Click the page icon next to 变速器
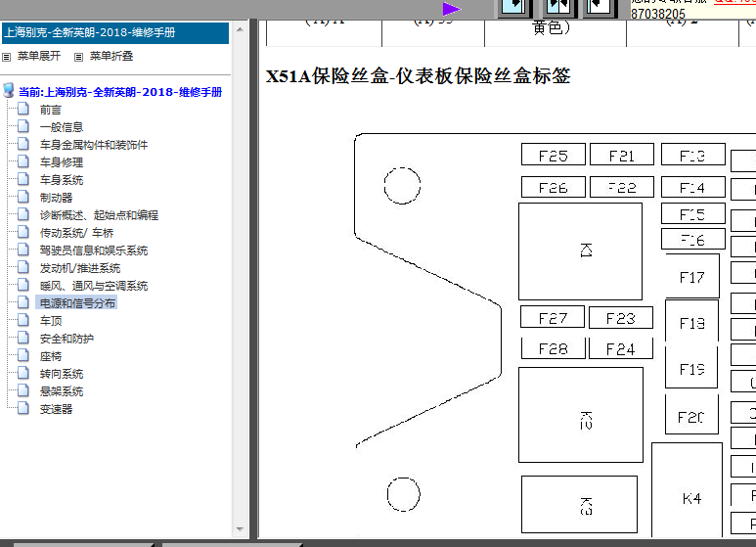This screenshot has height=547, width=756. pyautogui.click(x=23, y=408)
